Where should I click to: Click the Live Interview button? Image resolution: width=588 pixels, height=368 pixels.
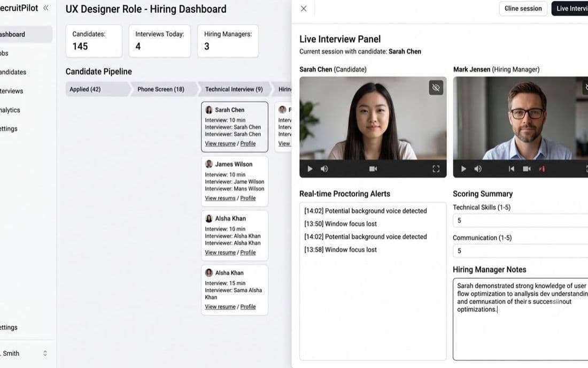pyautogui.click(x=570, y=9)
